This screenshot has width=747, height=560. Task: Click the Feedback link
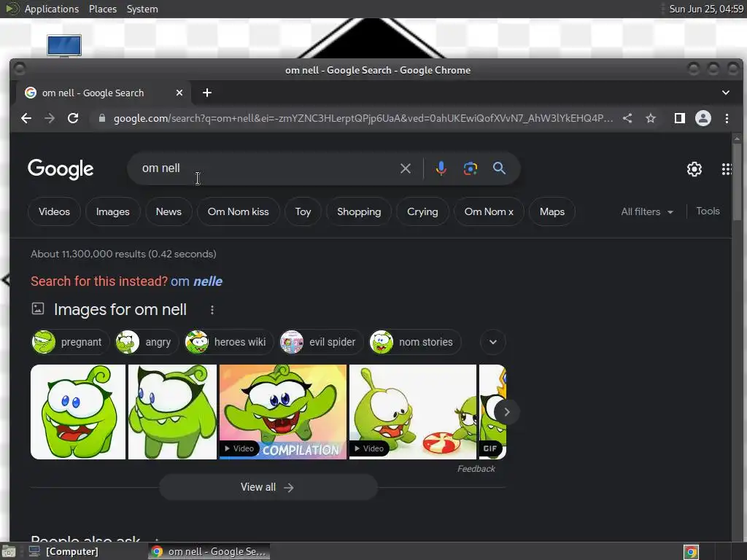tap(476, 469)
